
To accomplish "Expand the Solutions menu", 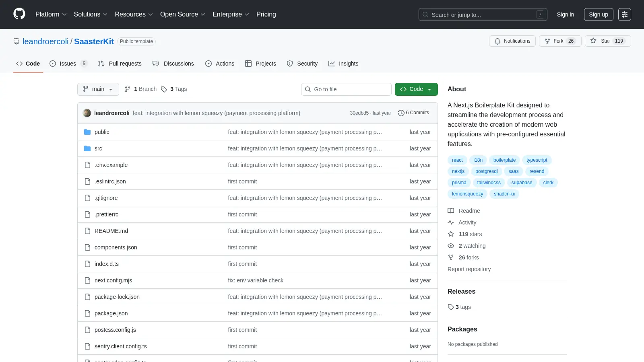I will 91,14.
